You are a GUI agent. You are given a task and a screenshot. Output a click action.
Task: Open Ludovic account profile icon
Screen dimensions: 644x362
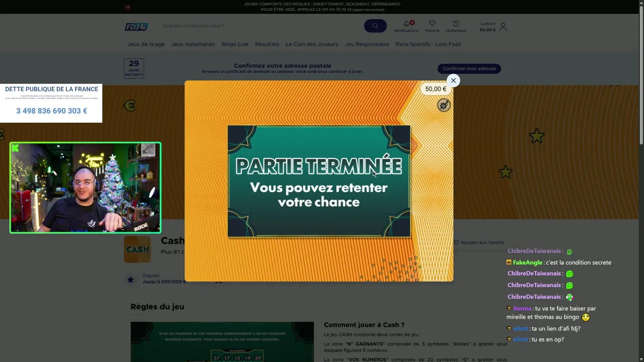[x=503, y=27]
